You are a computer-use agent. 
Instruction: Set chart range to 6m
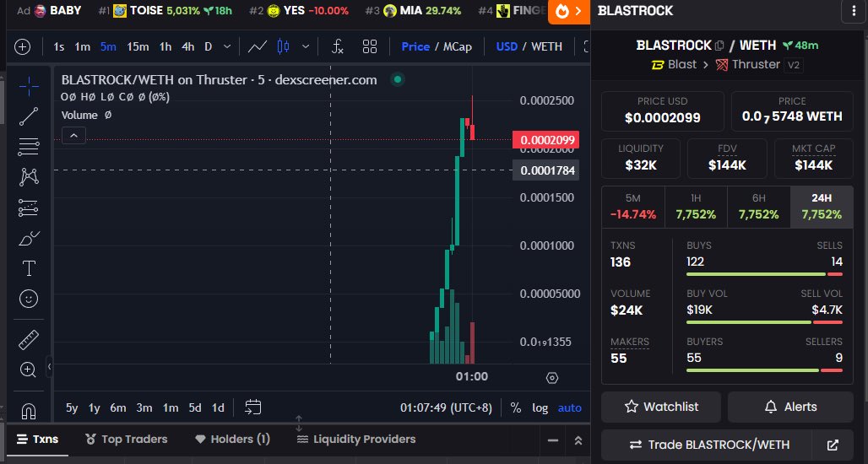[x=118, y=408]
